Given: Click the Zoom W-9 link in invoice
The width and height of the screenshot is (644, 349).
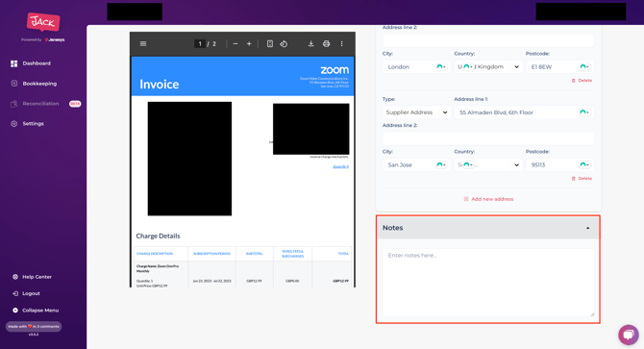Looking at the screenshot, I should click(x=341, y=166).
